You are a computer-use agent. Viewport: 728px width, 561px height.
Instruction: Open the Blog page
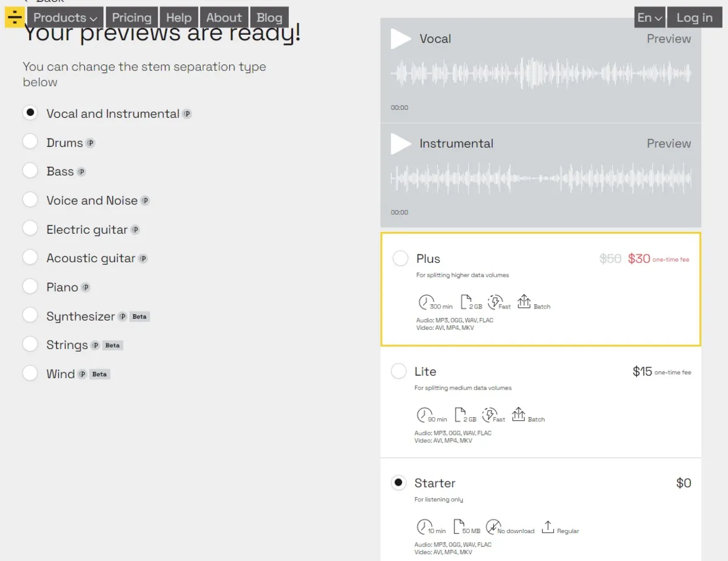pyautogui.click(x=269, y=18)
